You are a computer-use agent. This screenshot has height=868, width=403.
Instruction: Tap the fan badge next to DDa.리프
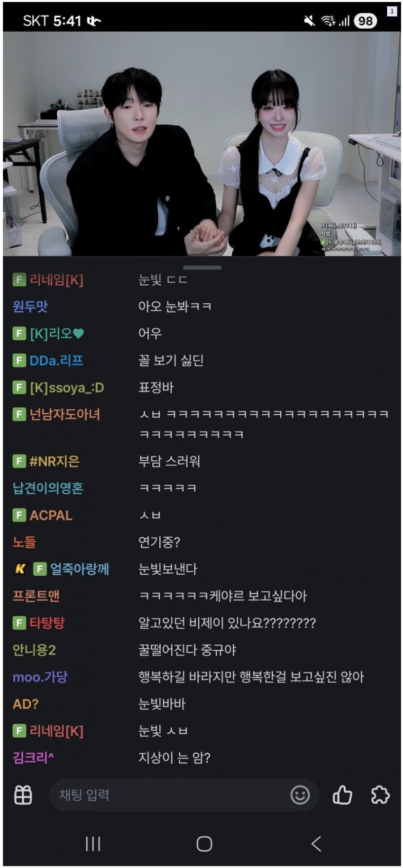click(19, 360)
